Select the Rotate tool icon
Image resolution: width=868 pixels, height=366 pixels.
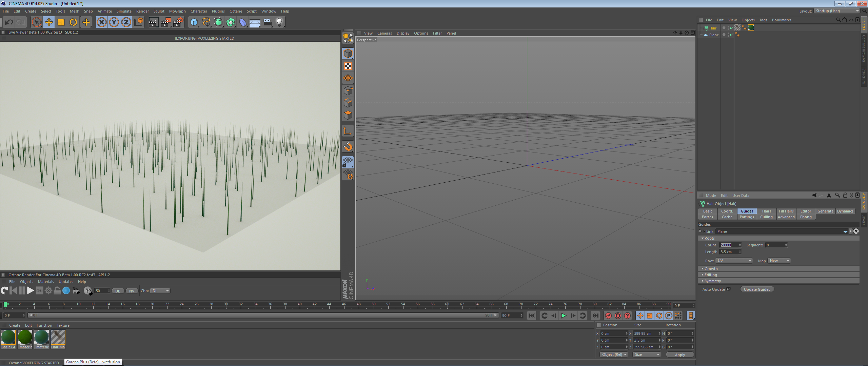coord(73,22)
